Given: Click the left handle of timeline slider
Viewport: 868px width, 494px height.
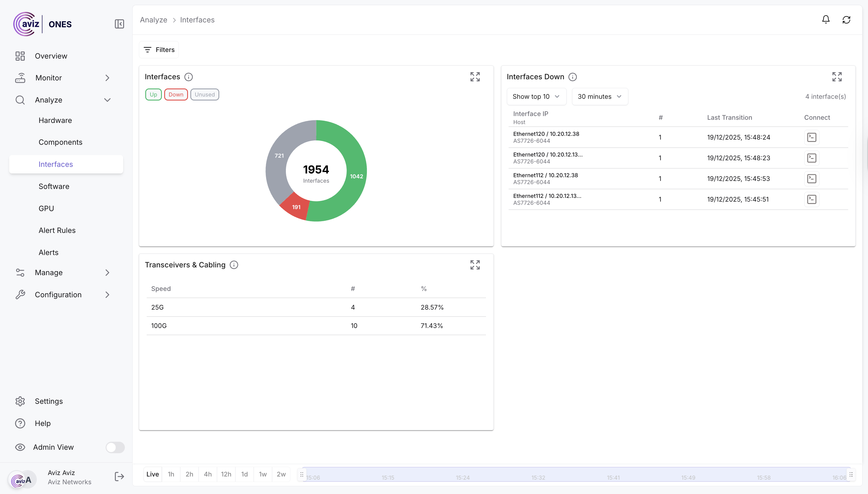Looking at the screenshot, I should (302, 474).
